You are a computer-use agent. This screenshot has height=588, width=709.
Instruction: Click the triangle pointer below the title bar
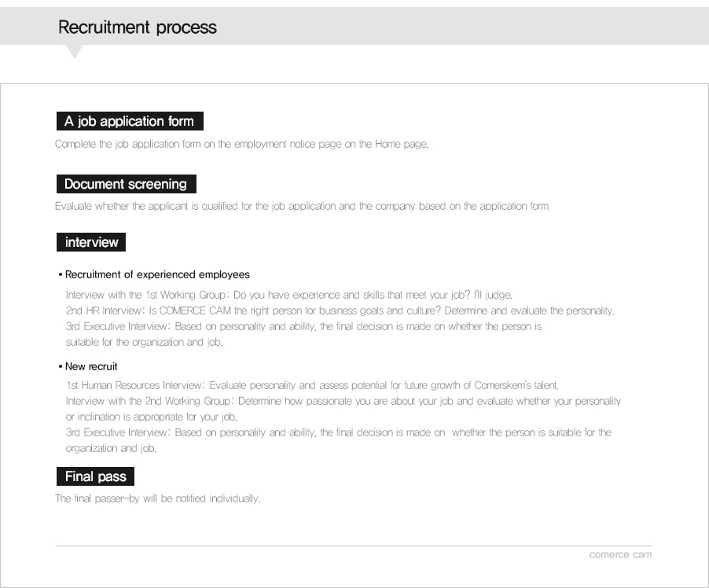(75, 51)
